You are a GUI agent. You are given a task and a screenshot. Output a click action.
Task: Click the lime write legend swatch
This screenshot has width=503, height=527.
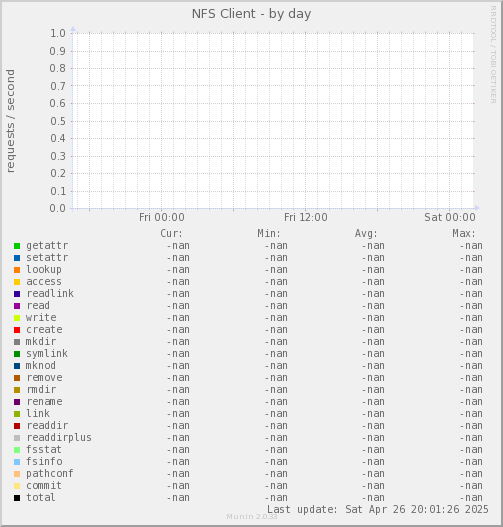pyautogui.click(x=17, y=318)
